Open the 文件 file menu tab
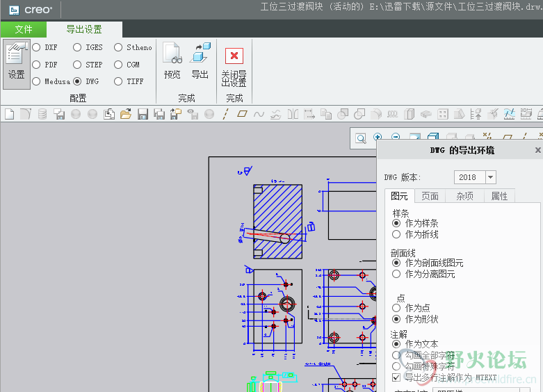Image resolution: width=543 pixels, height=392 pixels. 24,29
